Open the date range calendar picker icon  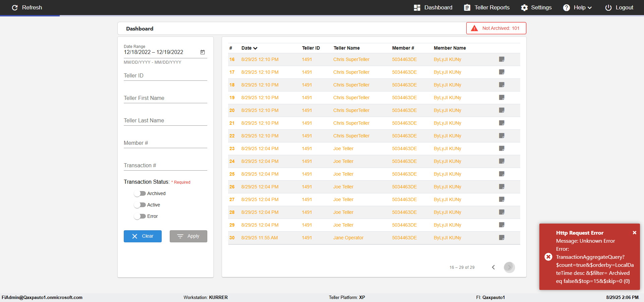(203, 52)
